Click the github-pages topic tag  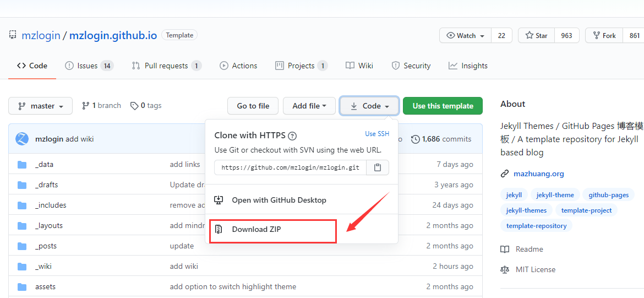click(x=608, y=195)
